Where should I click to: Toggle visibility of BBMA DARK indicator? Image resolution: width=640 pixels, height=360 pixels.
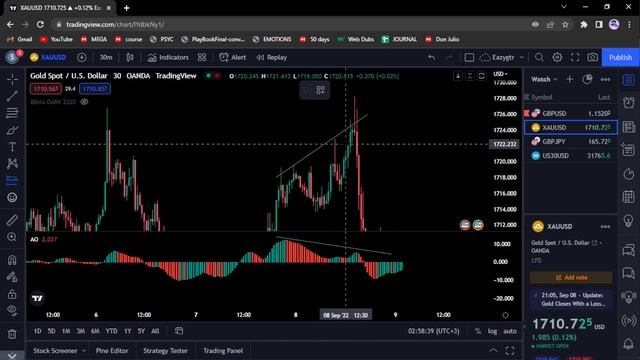pos(84,102)
